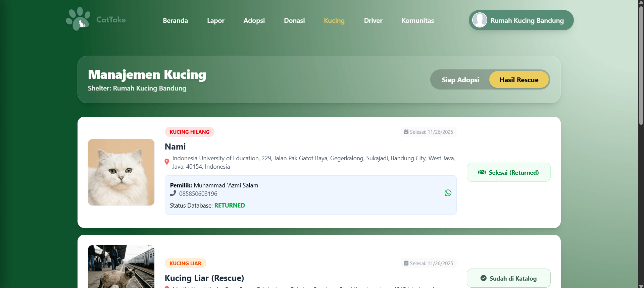The height and width of the screenshot is (288, 644).
Task: Click the Sudah di Katalog button
Action: click(x=508, y=278)
